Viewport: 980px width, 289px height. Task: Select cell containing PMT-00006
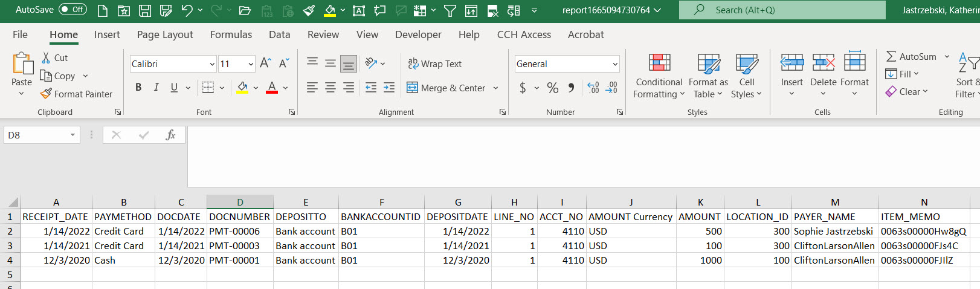[240, 231]
